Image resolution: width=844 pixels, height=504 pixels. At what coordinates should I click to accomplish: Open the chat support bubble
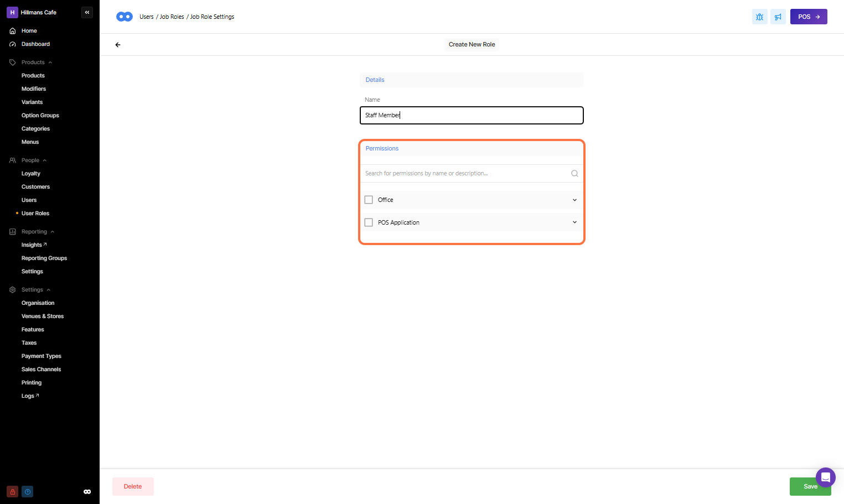click(x=825, y=477)
